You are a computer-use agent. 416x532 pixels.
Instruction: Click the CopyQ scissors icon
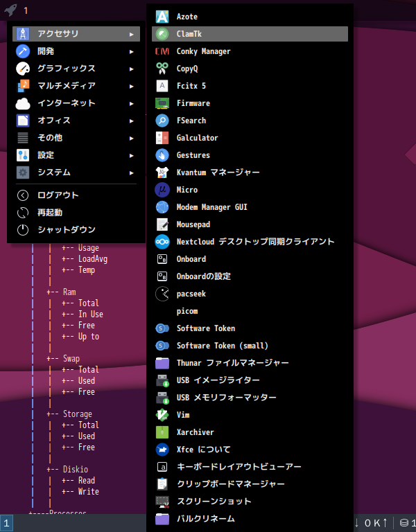pos(162,69)
